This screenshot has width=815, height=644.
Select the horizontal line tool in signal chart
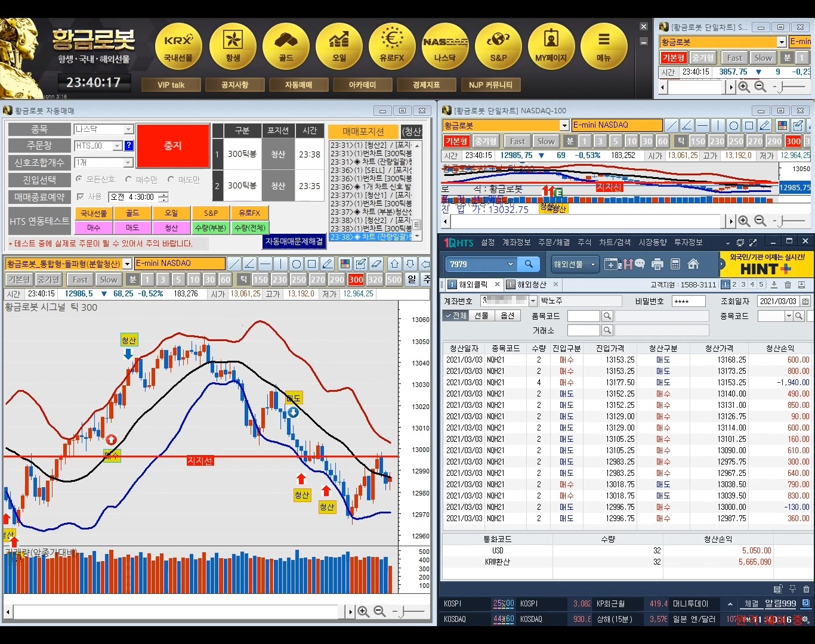pyautogui.click(x=265, y=264)
